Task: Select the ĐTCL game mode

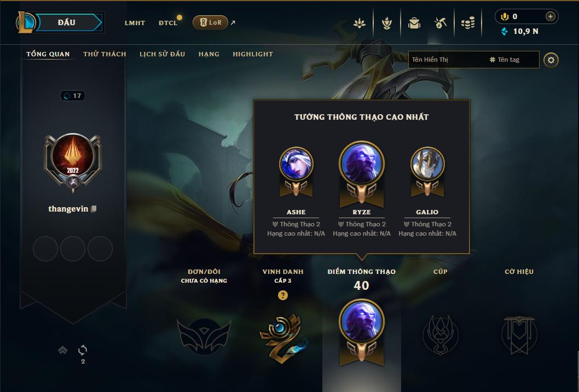Action: (168, 23)
